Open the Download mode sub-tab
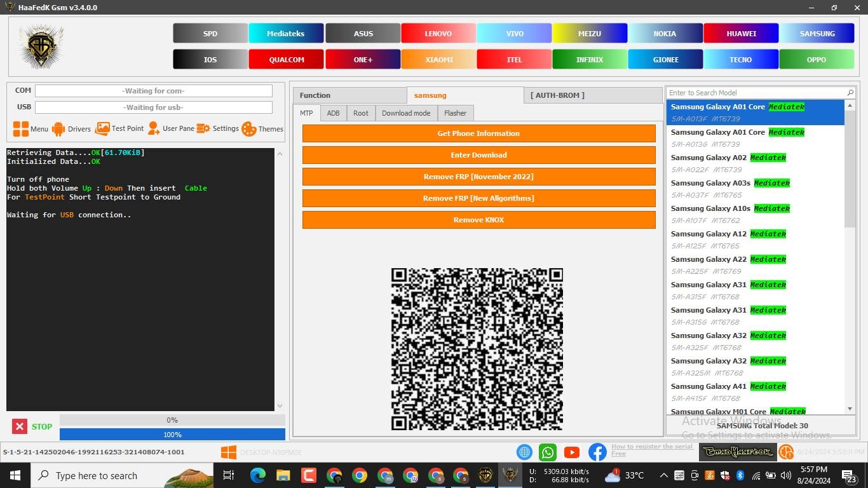This screenshot has height=488, width=868. [406, 113]
